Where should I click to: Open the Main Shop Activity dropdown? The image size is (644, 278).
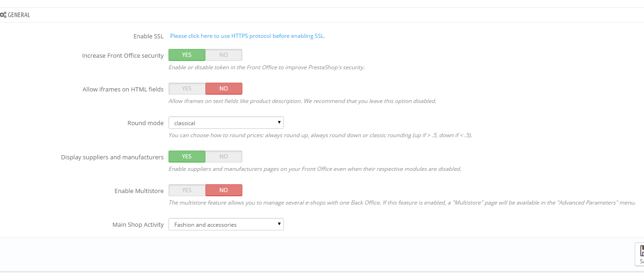226,224
